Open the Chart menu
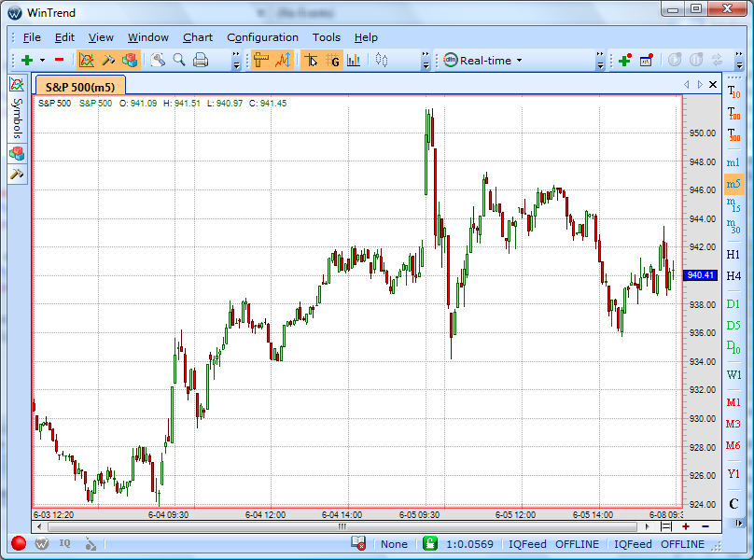Image resolution: width=754 pixels, height=560 pixels. pos(198,37)
